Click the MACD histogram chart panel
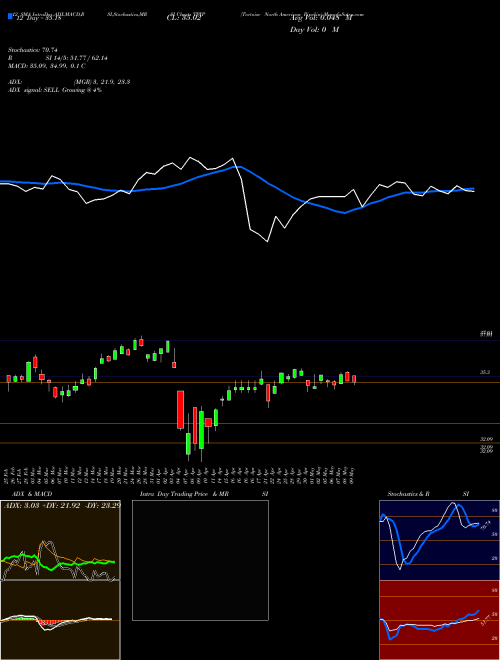Viewport: 500px width, 660px height. pos(60,620)
